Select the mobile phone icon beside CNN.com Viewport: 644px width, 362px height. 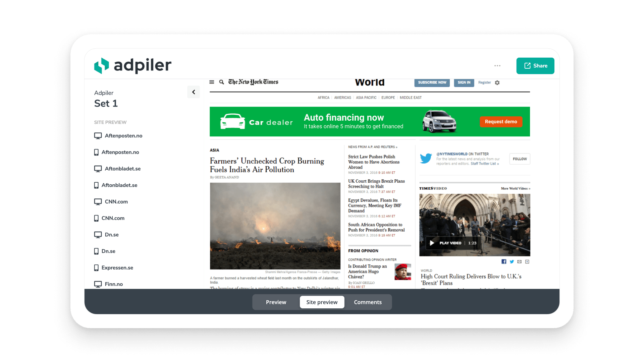pyautogui.click(x=97, y=218)
